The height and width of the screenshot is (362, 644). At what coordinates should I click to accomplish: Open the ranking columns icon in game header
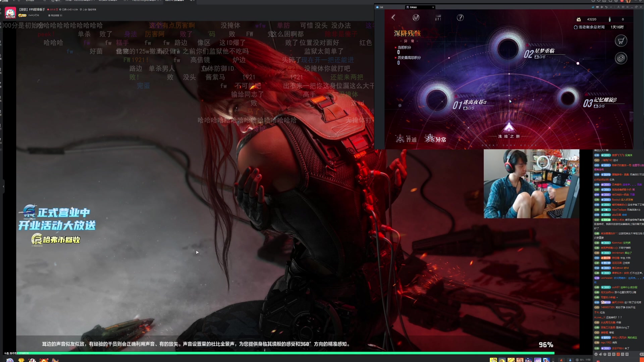coord(438,17)
